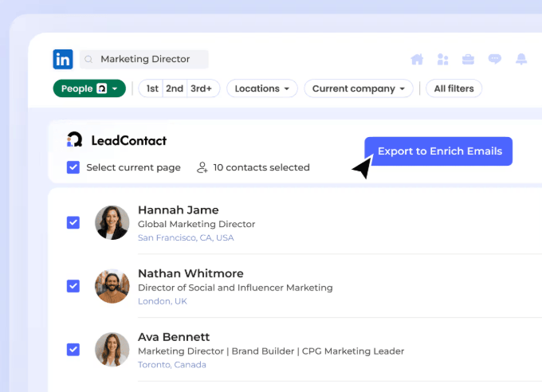Click the Global Marketing Director title
The width and height of the screenshot is (542, 392).
(196, 224)
